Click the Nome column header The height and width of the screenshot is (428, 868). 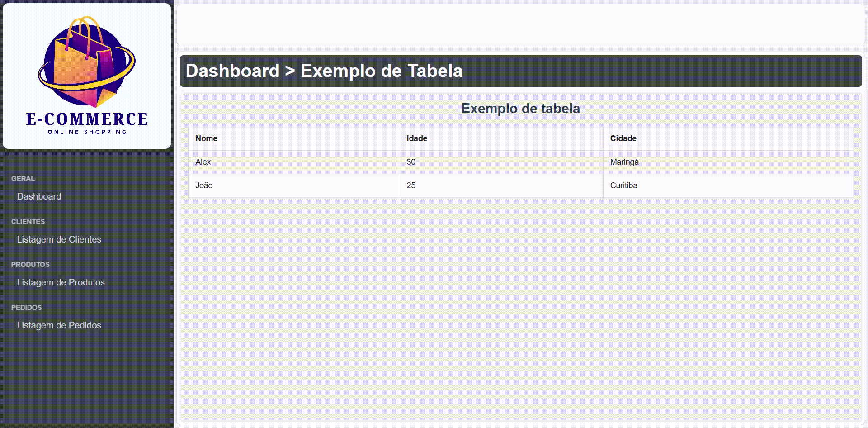pos(206,138)
